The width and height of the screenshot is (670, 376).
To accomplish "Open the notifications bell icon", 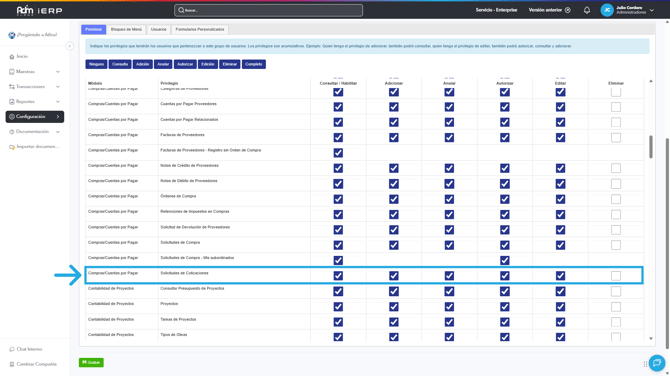I will 587,10.
